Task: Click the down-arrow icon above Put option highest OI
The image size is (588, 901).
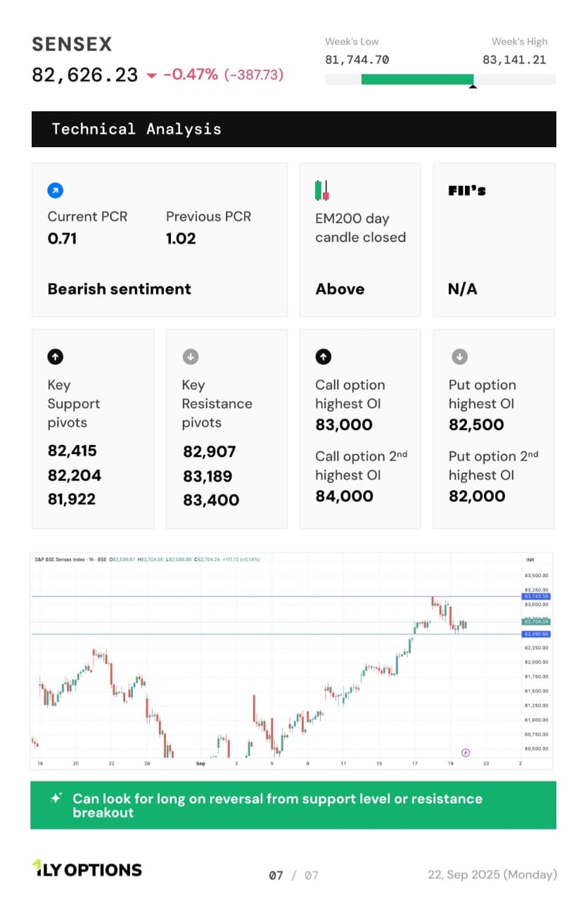Action: coord(459,357)
